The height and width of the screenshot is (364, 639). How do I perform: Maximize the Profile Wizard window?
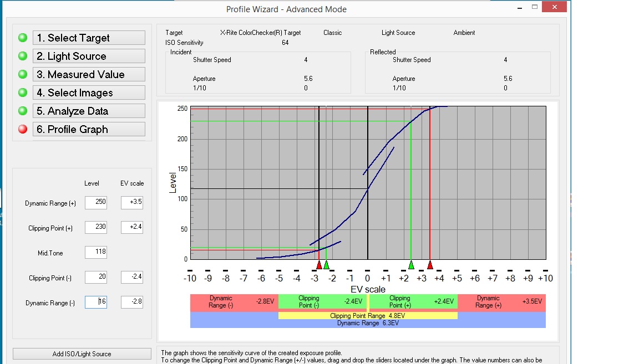(x=535, y=7)
